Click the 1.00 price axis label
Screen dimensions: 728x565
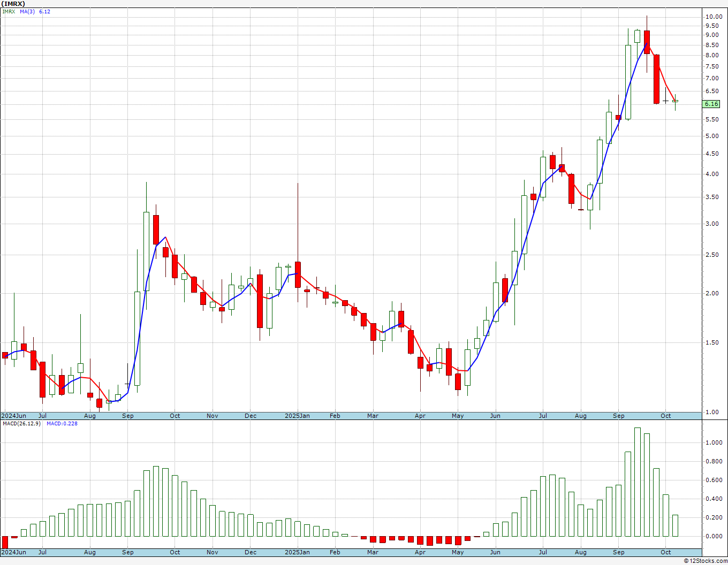pyautogui.click(x=712, y=412)
